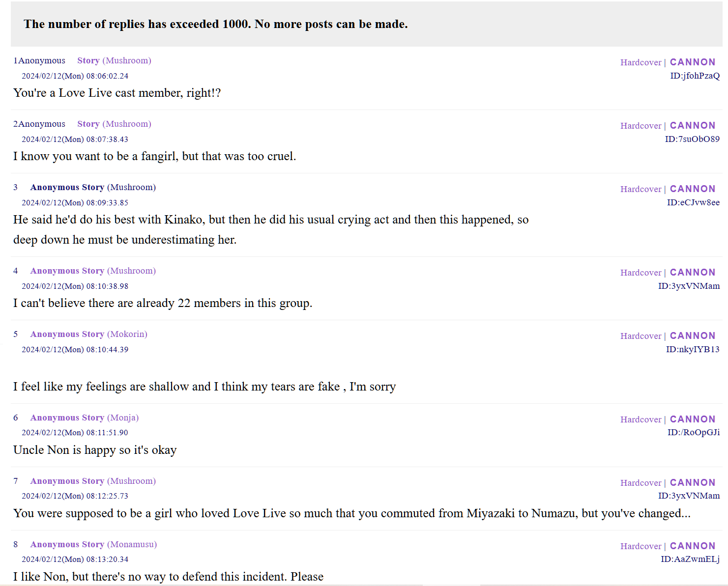Click message starting 'He said he'd do his best'

click(271, 229)
